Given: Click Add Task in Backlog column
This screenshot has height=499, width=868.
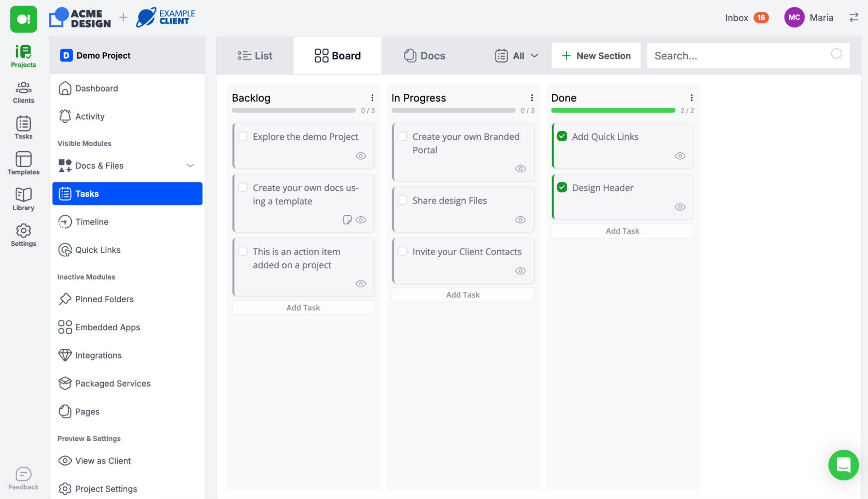Looking at the screenshot, I should coord(303,307).
